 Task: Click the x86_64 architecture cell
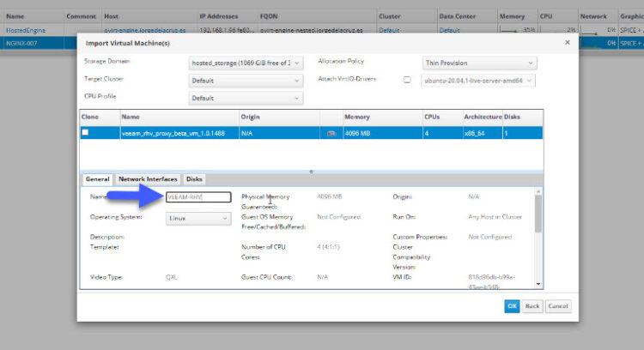tap(474, 133)
